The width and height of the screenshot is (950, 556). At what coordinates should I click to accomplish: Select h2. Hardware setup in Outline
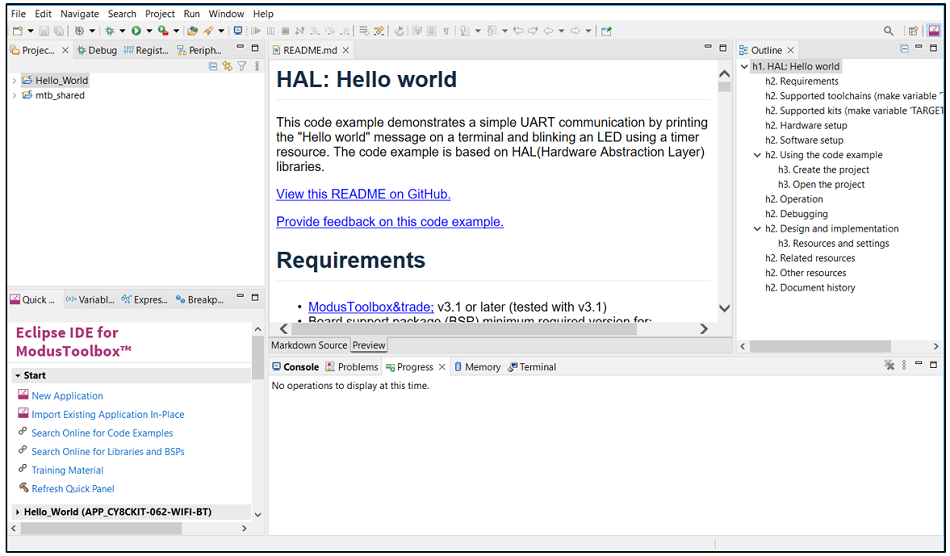click(x=806, y=125)
